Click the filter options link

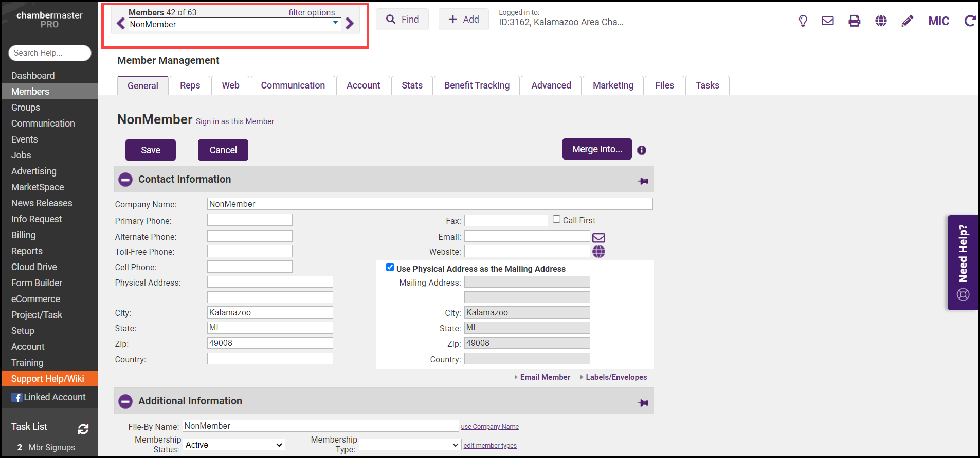point(312,12)
